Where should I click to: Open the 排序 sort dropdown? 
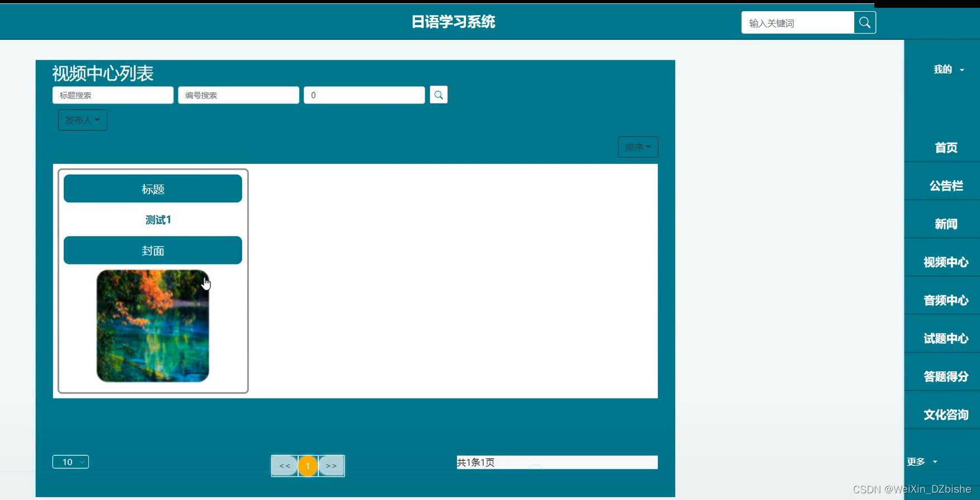coord(638,147)
